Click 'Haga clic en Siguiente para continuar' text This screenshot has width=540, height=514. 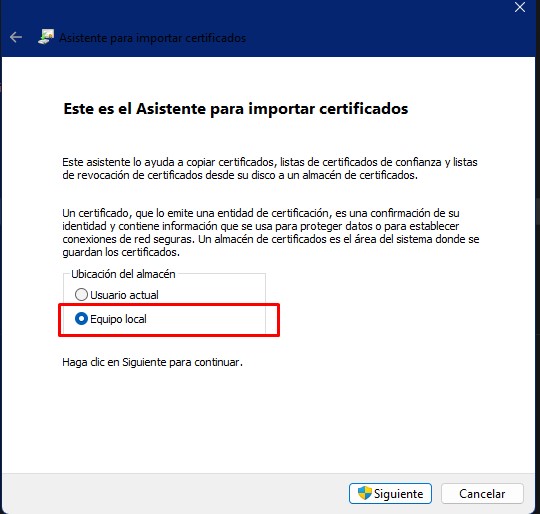pyautogui.click(x=152, y=362)
